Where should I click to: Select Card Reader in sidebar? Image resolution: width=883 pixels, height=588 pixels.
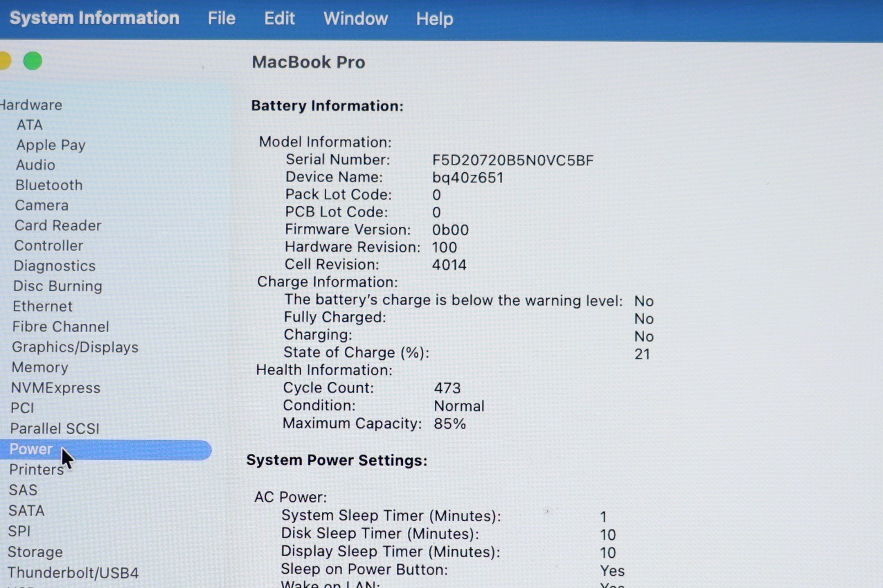[58, 226]
